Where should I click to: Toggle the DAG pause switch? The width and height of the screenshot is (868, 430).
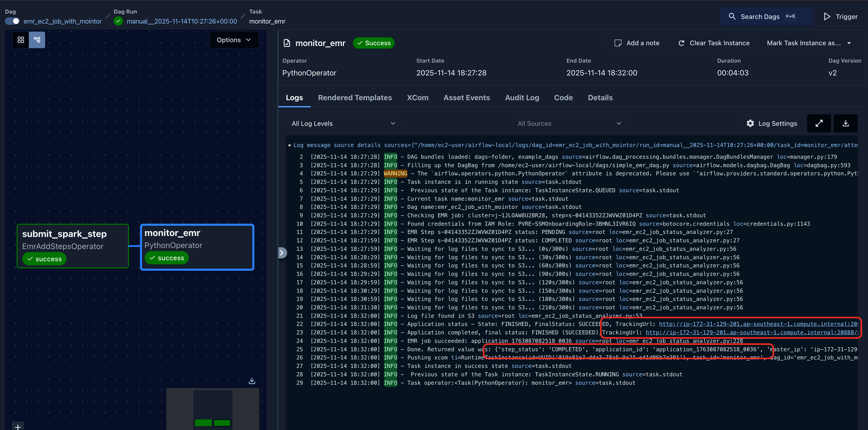pos(13,21)
